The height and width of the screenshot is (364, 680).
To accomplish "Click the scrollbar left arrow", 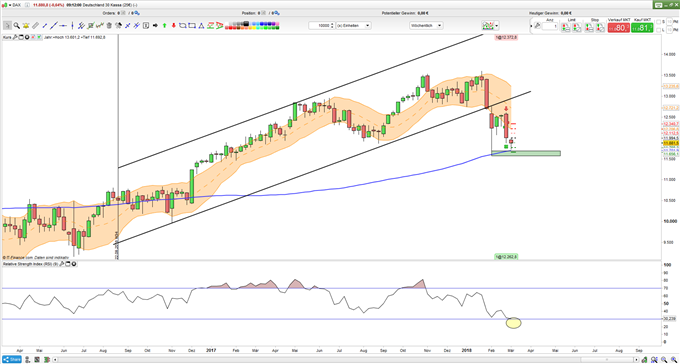I will (x=55, y=360).
